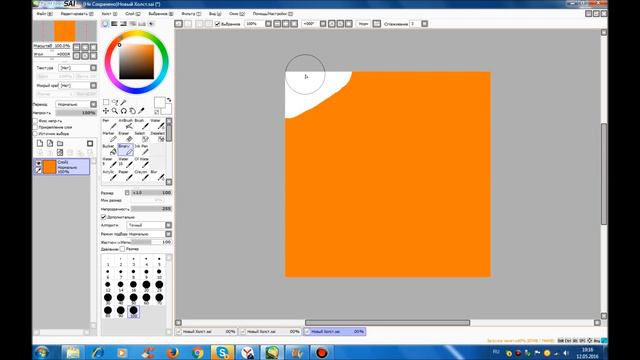Open the Слой menu
The image size is (640, 360).
click(133, 14)
